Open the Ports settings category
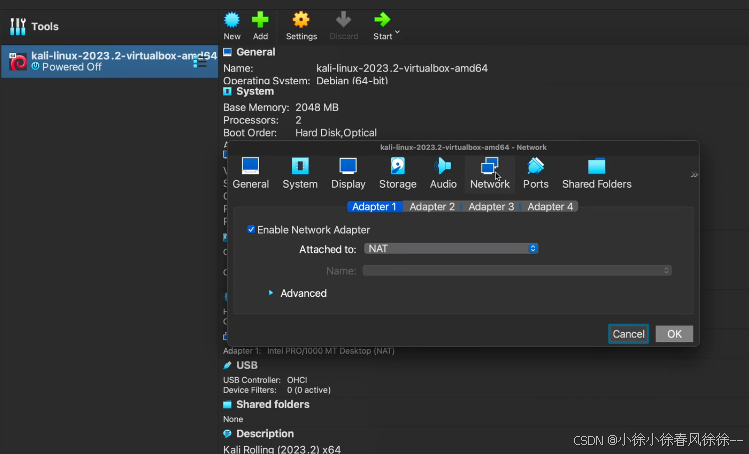Viewport: 749px width, 454px height. click(x=535, y=173)
